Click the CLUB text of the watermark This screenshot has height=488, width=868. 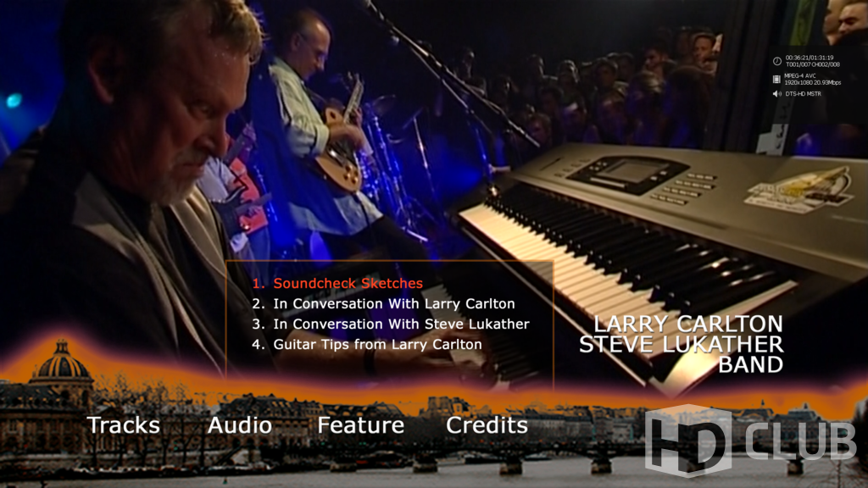coord(800,441)
